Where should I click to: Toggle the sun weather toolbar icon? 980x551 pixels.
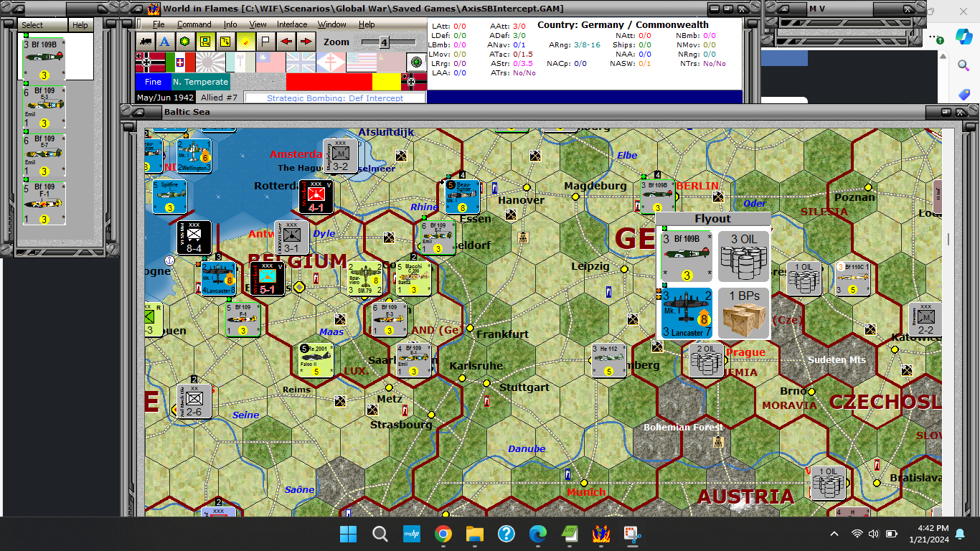pyautogui.click(x=246, y=42)
